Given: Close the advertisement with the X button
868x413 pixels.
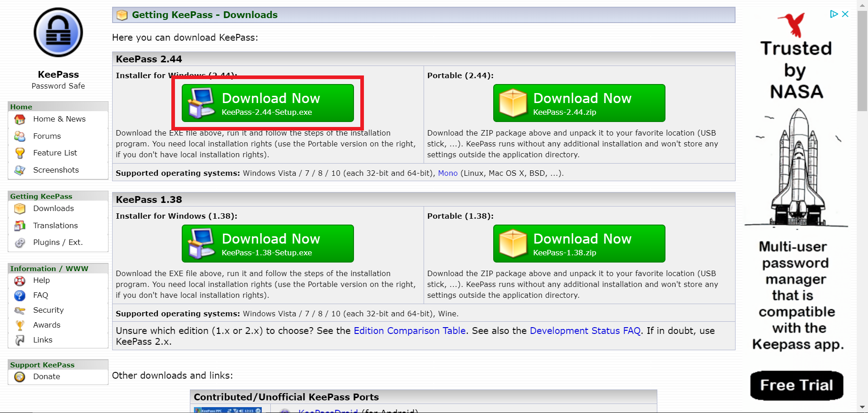Looking at the screenshot, I should click(x=845, y=14).
